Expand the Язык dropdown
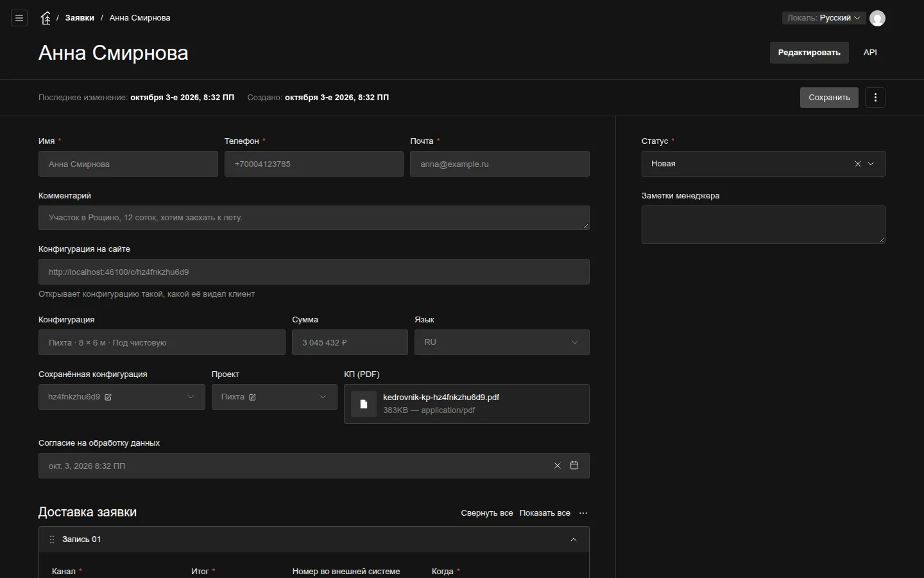The image size is (924, 578). 575,342
